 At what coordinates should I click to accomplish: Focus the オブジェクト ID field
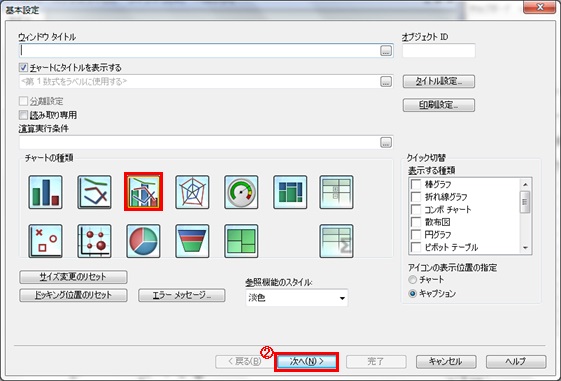point(439,50)
